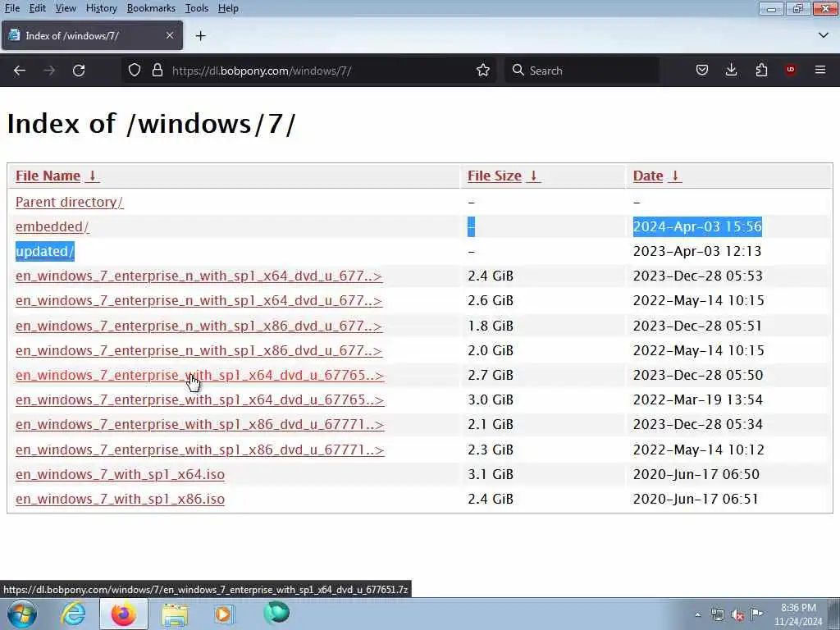Click the Index of /windows/7/ heading

151,124
